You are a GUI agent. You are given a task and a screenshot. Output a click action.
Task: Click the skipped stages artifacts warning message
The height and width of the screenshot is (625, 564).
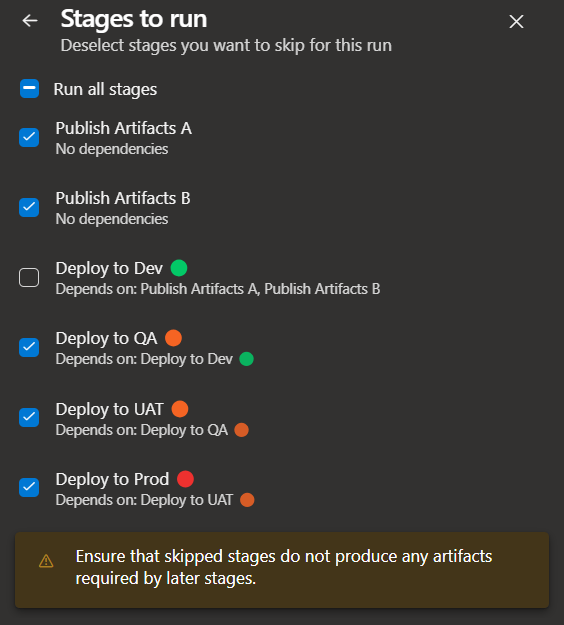point(284,567)
